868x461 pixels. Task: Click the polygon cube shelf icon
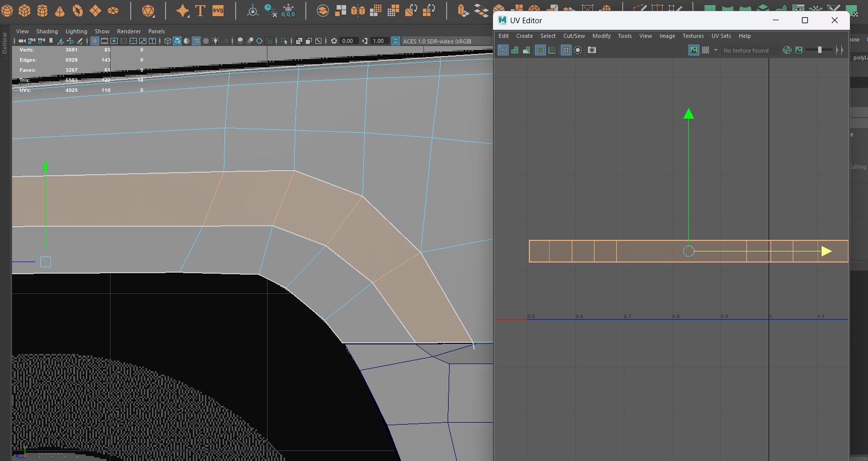(25, 11)
